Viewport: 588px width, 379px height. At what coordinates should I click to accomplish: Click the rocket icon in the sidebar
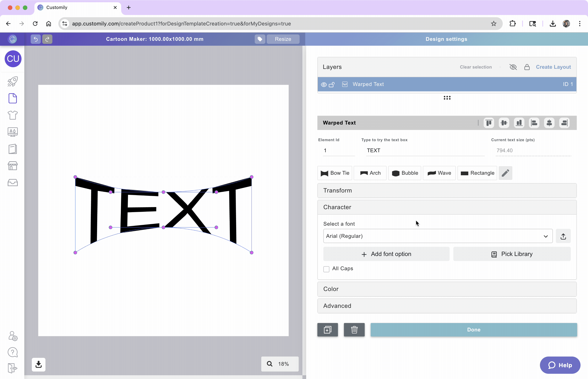tap(13, 81)
